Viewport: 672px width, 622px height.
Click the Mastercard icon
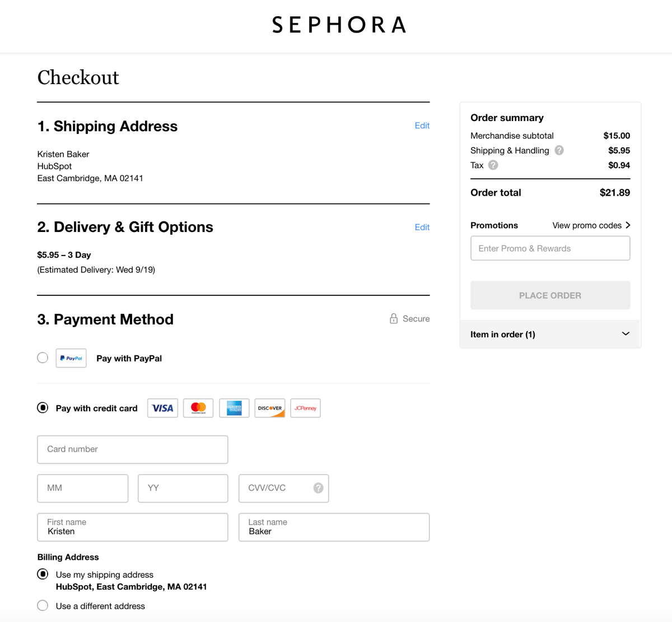coord(198,408)
